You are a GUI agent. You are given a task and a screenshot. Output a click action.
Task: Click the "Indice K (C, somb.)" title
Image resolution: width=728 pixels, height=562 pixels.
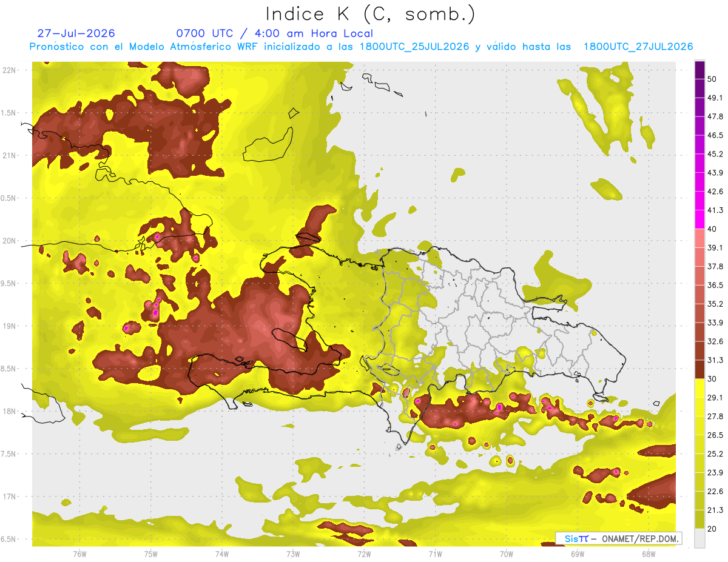point(371,15)
